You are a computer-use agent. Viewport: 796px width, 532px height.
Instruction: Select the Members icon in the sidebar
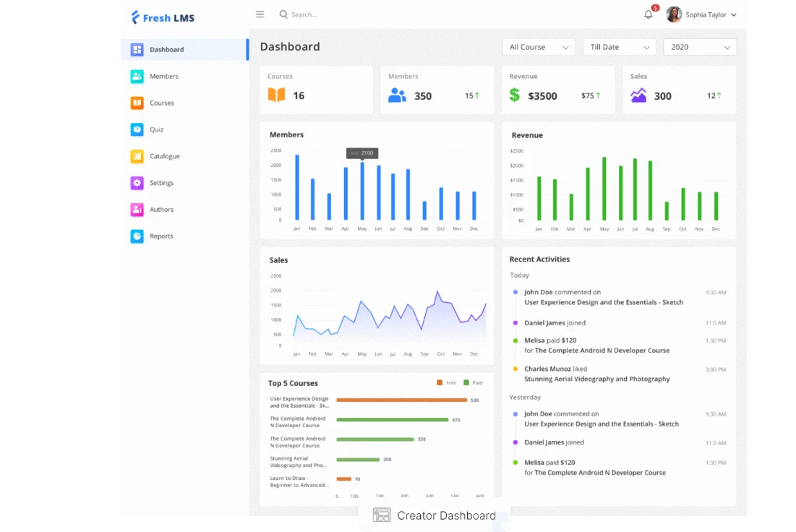pyautogui.click(x=136, y=76)
